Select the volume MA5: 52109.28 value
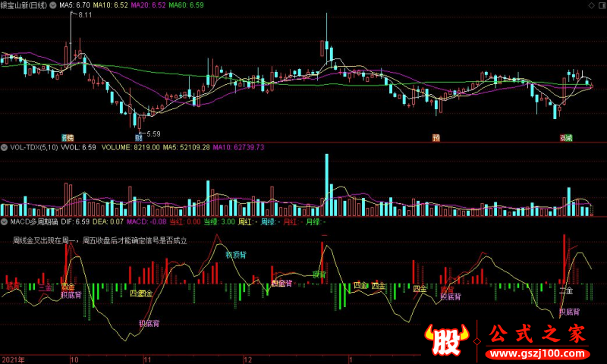Image resolution: width=607 pixels, height=364 pixels. (186, 147)
